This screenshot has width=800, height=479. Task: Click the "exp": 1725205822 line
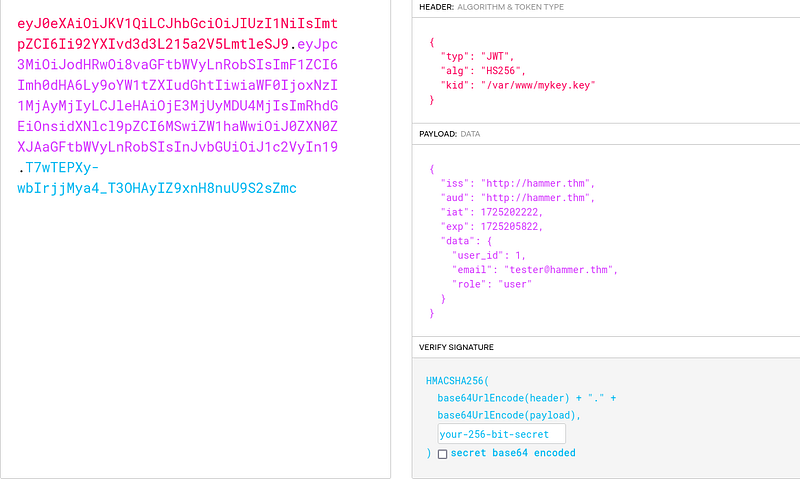point(491,226)
